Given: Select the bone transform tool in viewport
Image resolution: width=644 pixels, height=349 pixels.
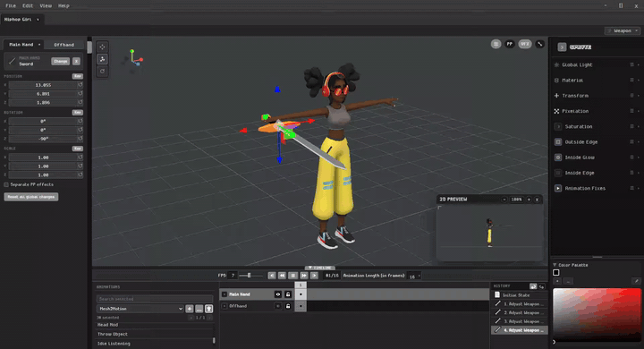Looking at the screenshot, I should (x=102, y=59).
